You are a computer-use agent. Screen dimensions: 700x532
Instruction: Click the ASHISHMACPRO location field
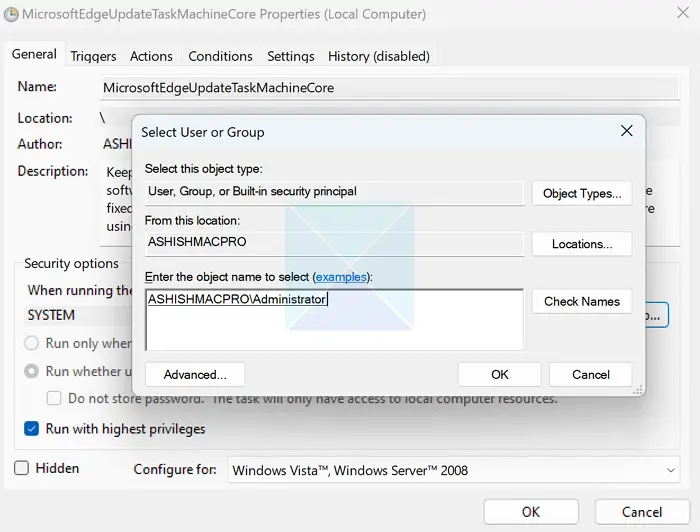tap(334, 243)
